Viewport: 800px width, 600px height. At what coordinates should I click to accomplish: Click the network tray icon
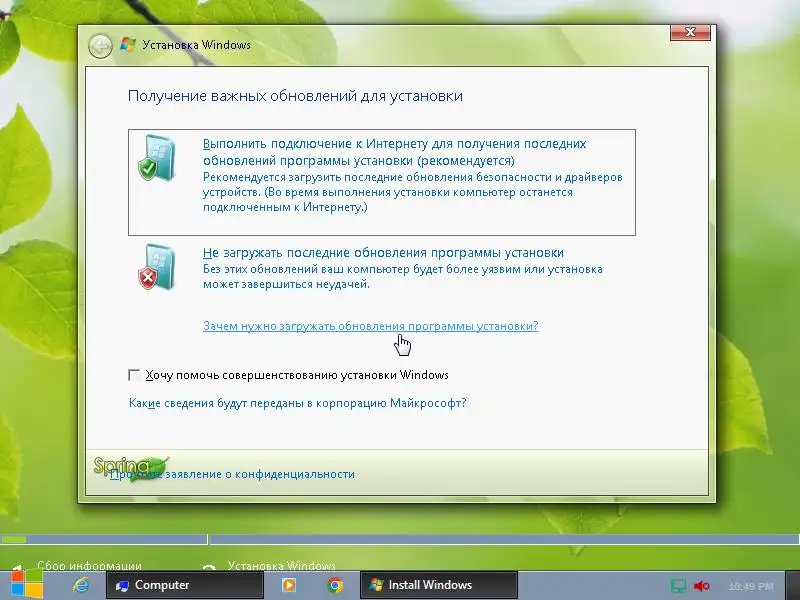pyautogui.click(x=678, y=586)
